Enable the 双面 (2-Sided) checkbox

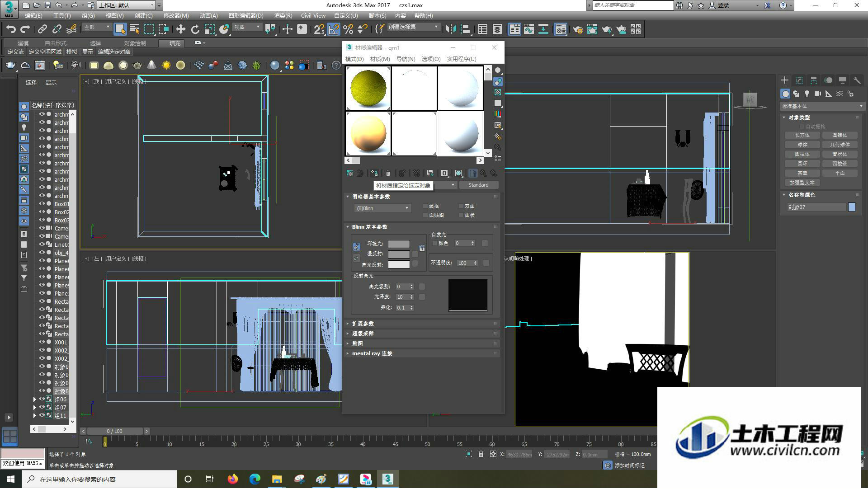pyautogui.click(x=461, y=206)
